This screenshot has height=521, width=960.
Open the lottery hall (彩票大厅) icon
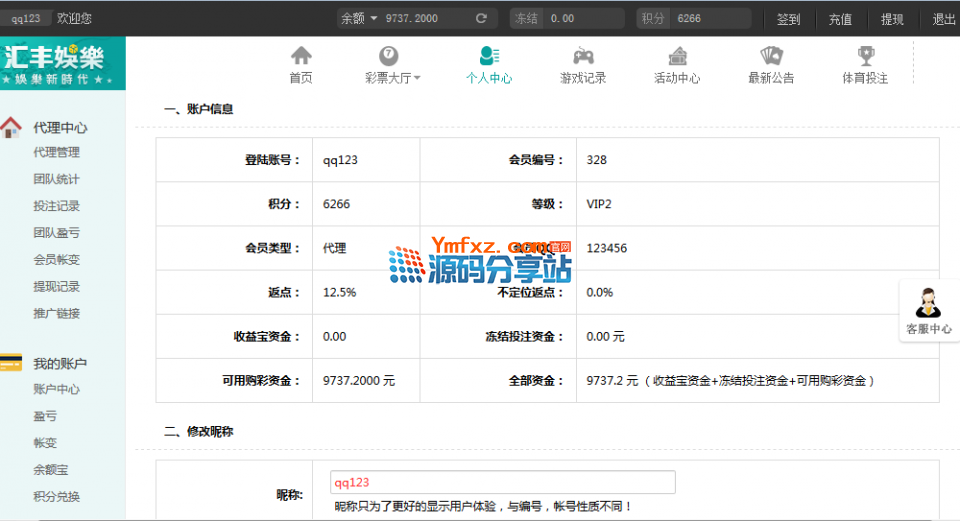[389, 56]
